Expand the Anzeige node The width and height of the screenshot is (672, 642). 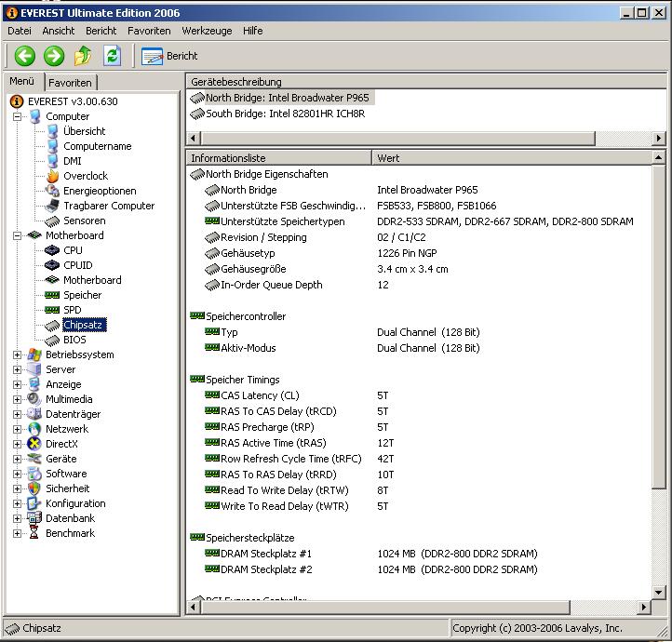pos(17,384)
